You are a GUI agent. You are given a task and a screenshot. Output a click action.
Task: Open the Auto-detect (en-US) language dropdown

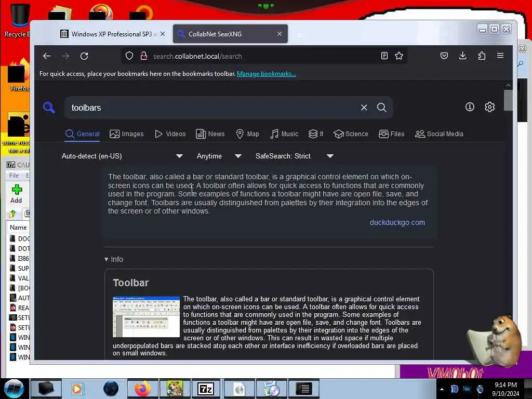tap(122, 156)
